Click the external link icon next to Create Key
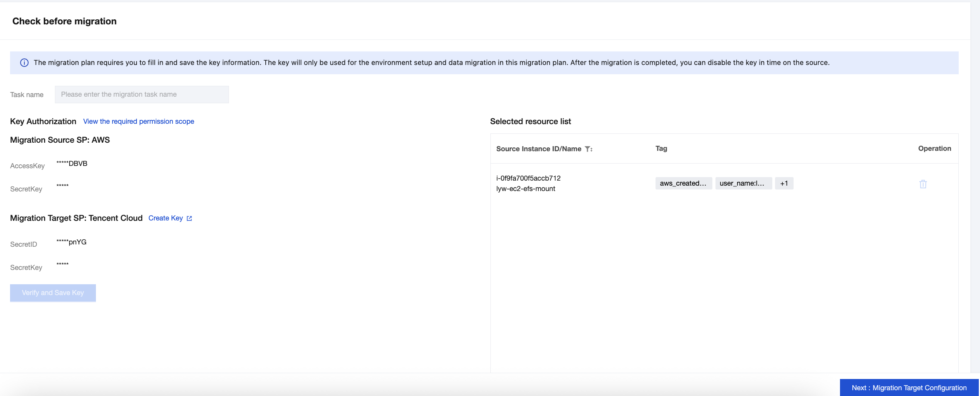The width and height of the screenshot is (980, 396). tap(190, 218)
